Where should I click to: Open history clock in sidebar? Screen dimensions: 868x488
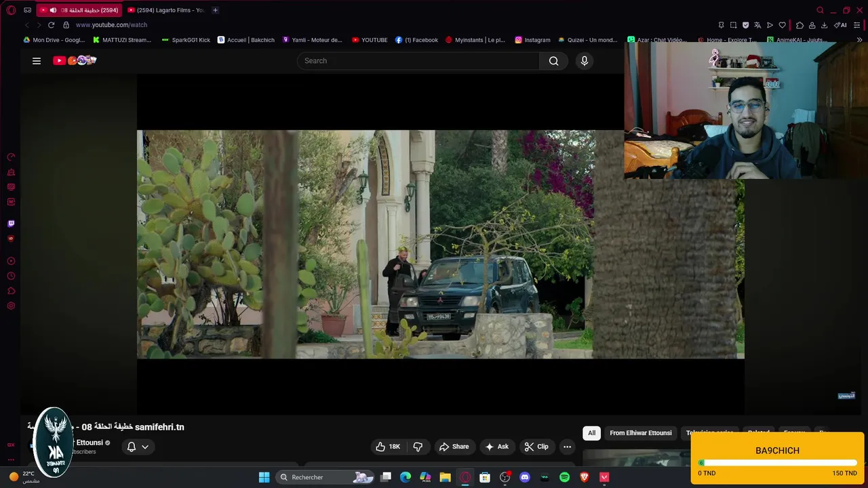[x=11, y=277]
